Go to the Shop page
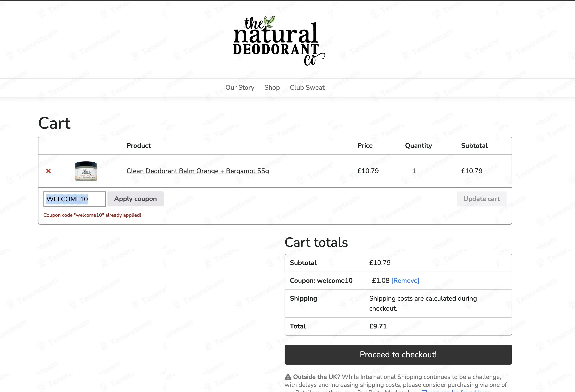The image size is (575, 392). (x=272, y=87)
